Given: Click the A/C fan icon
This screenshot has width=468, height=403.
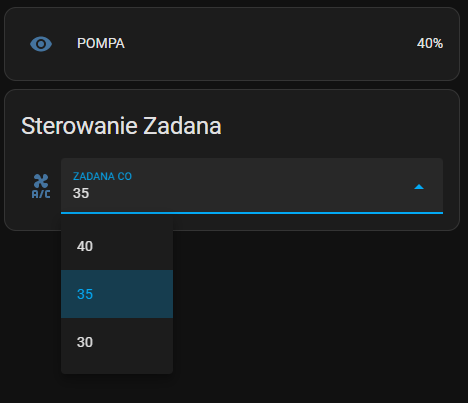Looking at the screenshot, I should pyautogui.click(x=41, y=186).
